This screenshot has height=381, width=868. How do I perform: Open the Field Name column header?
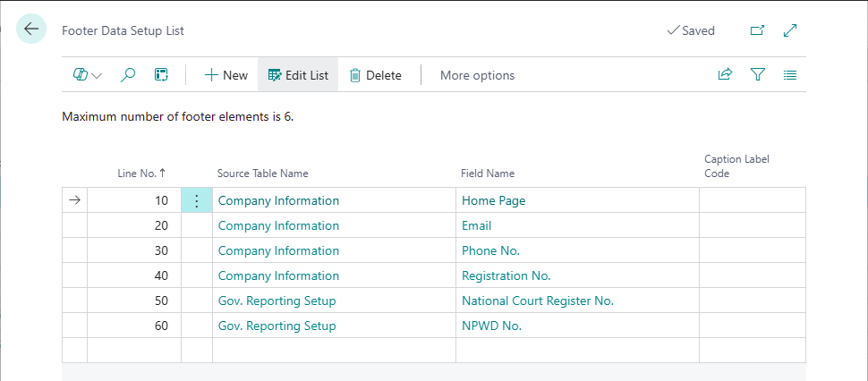(x=488, y=174)
